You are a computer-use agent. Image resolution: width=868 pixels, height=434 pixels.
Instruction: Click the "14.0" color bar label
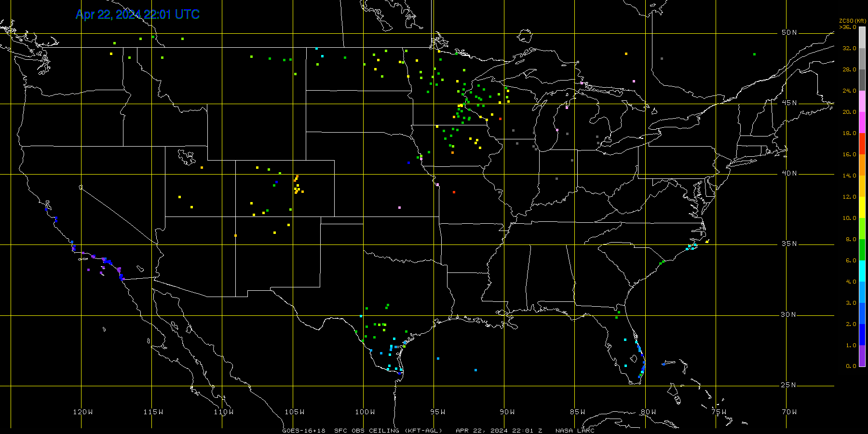(x=850, y=176)
